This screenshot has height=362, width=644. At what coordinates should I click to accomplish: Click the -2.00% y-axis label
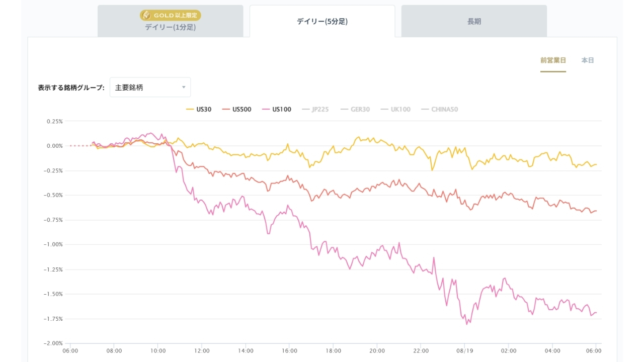pos(53,343)
